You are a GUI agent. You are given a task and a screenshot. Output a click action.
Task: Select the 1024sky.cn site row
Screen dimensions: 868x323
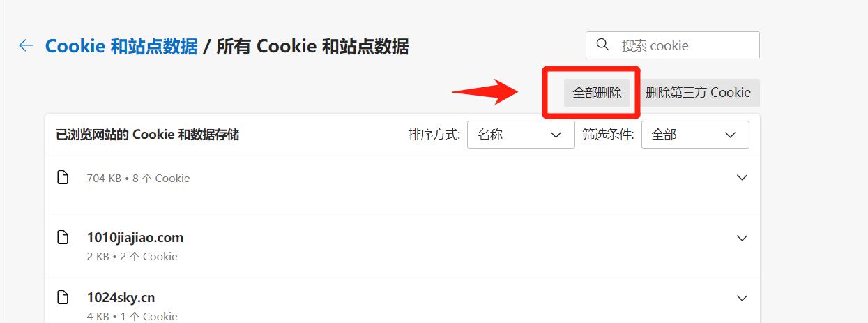pyautogui.click(x=402, y=300)
